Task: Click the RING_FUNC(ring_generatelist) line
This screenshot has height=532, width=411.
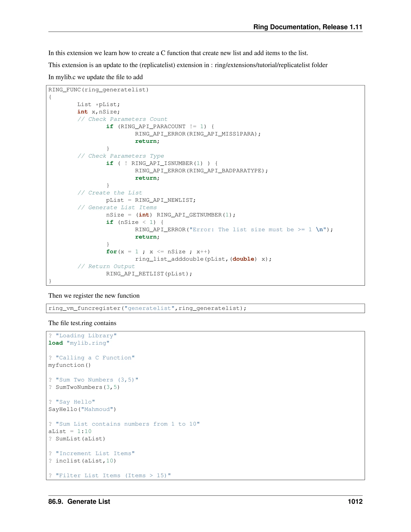Action: pyautogui.click(x=98, y=90)
